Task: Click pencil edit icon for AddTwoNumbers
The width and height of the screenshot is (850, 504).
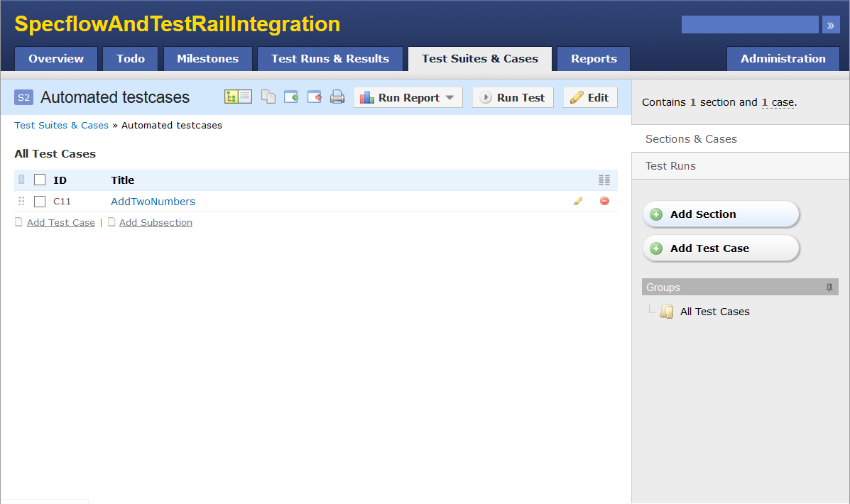Action: click(x=578, y=201)
